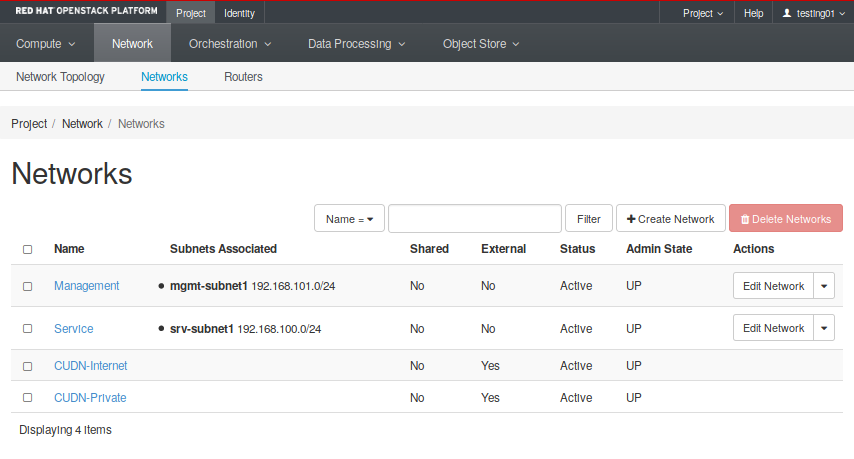Viewport: 854px width, 459px height.
Task: Tick the CUDN-Internet row checkbox
Action: pyautogui.click(x=27, y=366)
